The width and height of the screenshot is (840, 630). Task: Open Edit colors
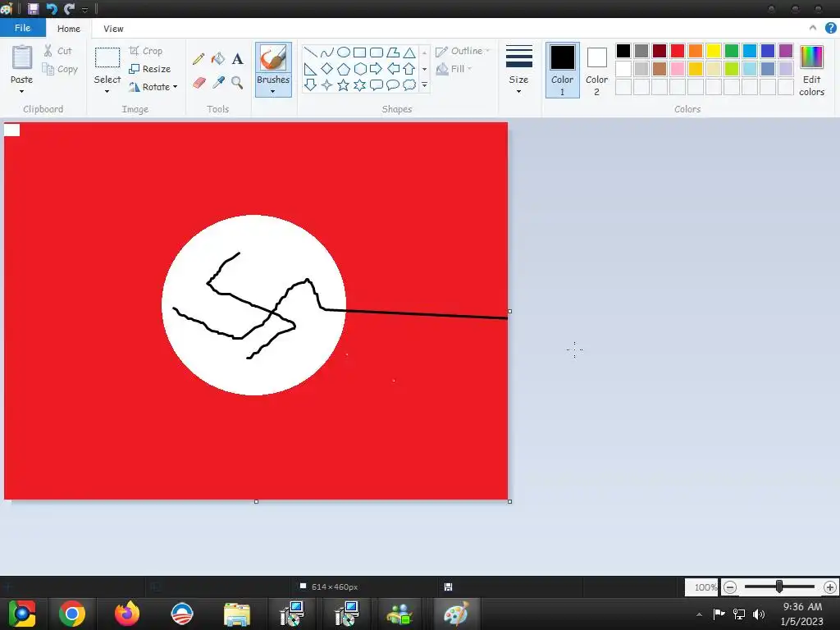[x=811, y=71]
